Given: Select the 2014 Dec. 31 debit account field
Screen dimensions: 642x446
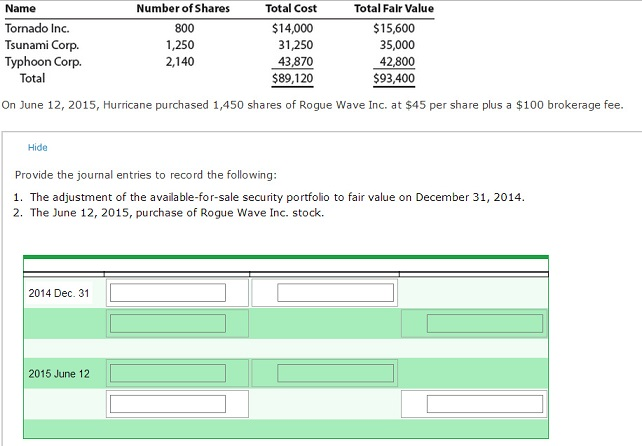Looking at the screenshot, I should click(168, 293).
